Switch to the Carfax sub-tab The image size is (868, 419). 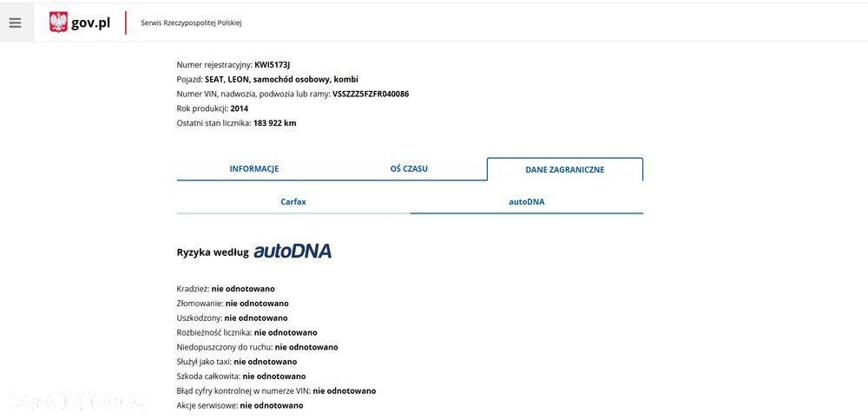coord(293,202)
